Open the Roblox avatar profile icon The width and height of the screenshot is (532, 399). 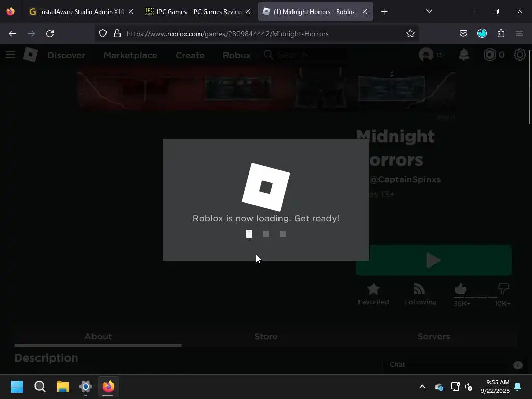426,55
